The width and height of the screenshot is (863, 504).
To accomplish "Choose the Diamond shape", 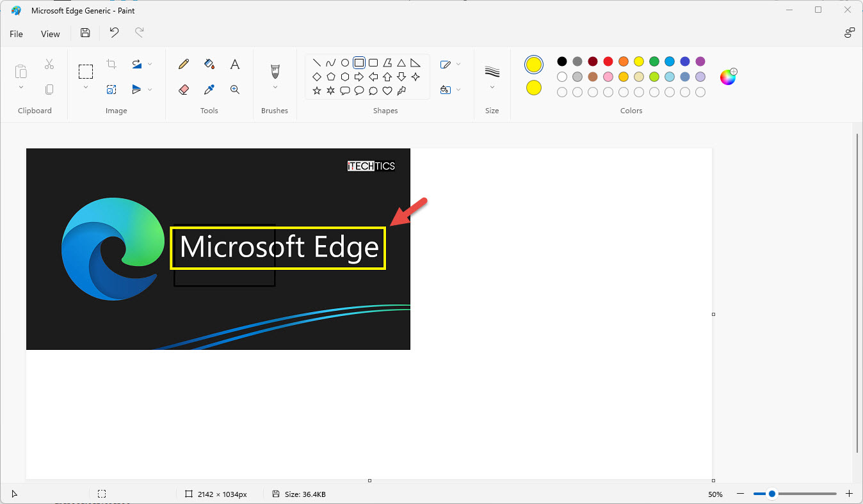I will tap(317, 77).
